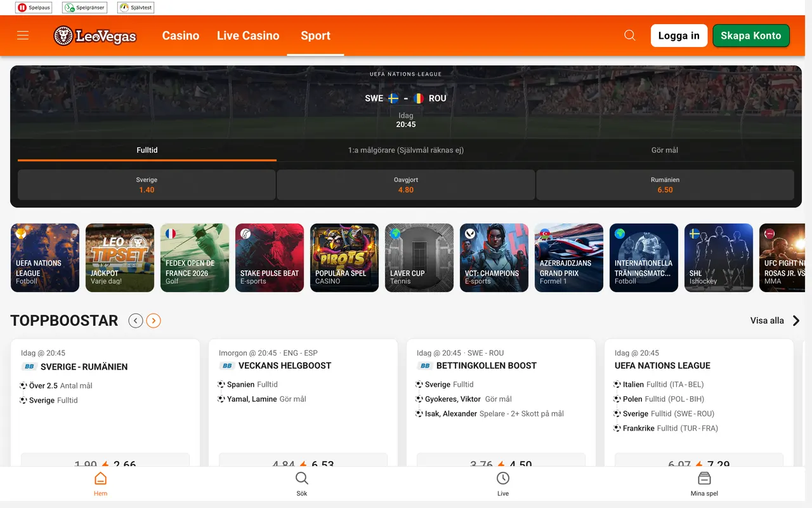Open Live in bottom navigation
Screen dimensions: 812x508
[503, 485]
